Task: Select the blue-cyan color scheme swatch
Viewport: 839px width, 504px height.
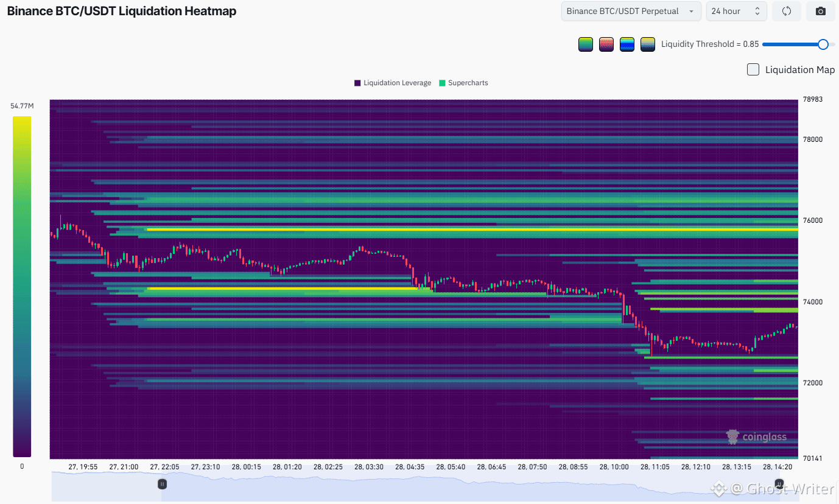Action: pos(627,44)
